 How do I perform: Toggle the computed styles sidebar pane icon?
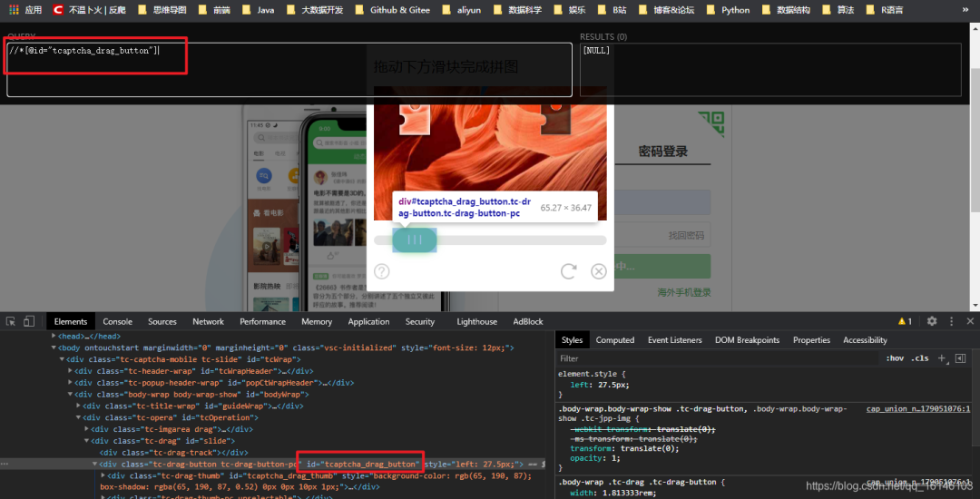961,357
